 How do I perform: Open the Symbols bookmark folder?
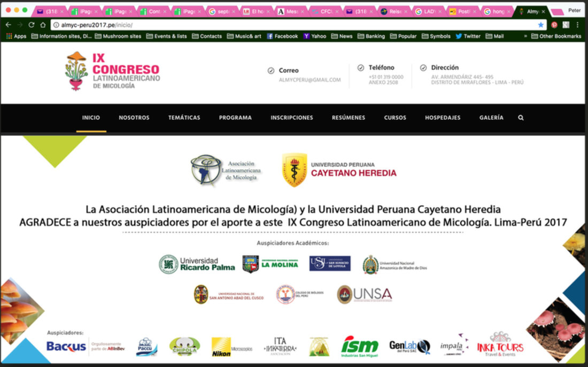point(436,36)
